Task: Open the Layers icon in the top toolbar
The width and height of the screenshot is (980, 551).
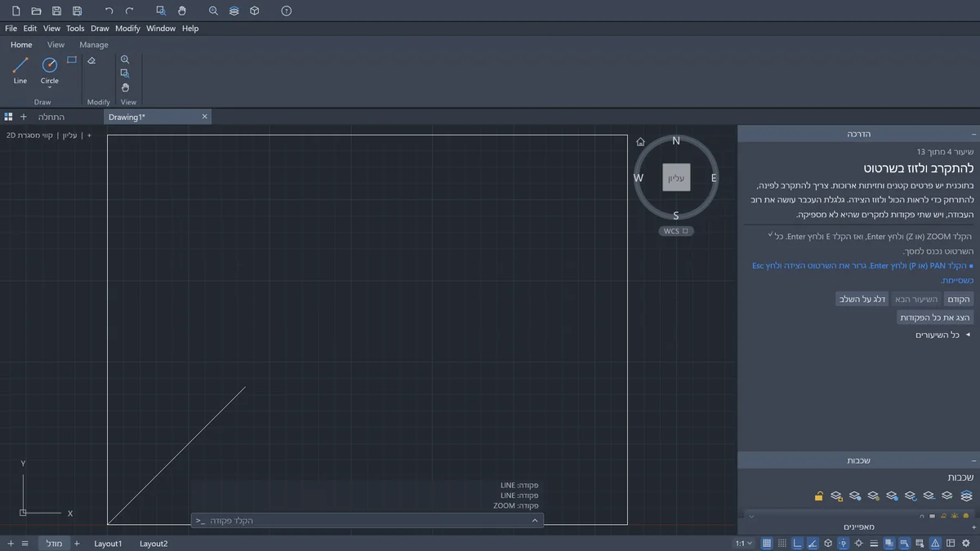Action: pos(234,11)
